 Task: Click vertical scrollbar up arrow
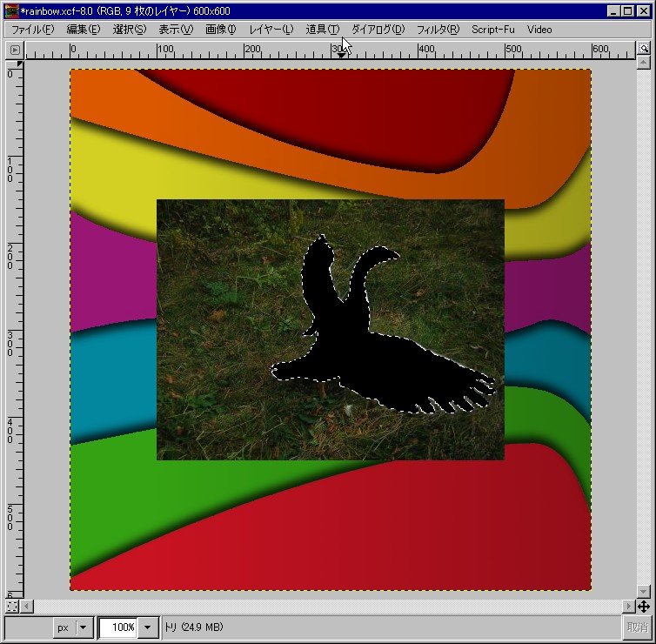[644, 63]
